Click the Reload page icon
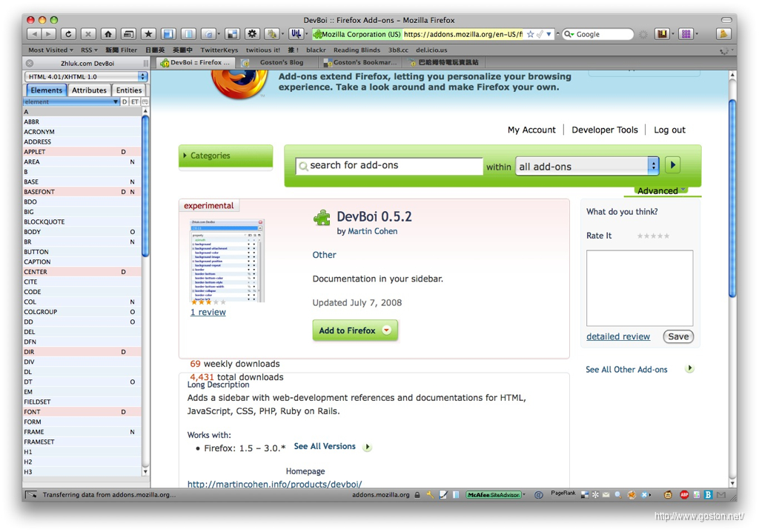The width and height of the screenshot is (759, 532). click(x=68, y=34)
